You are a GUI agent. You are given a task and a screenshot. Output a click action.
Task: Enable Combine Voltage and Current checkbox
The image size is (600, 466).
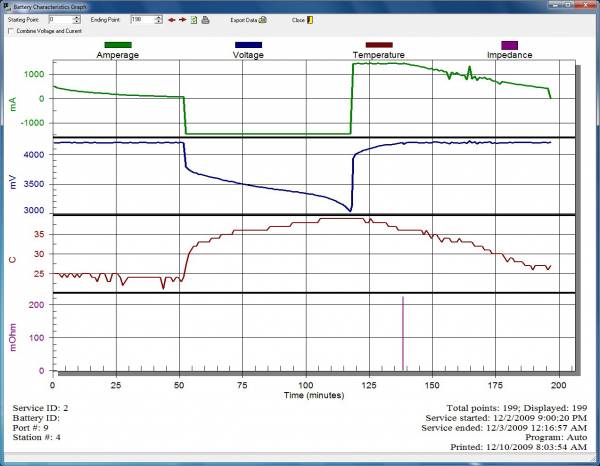point(11,31)
